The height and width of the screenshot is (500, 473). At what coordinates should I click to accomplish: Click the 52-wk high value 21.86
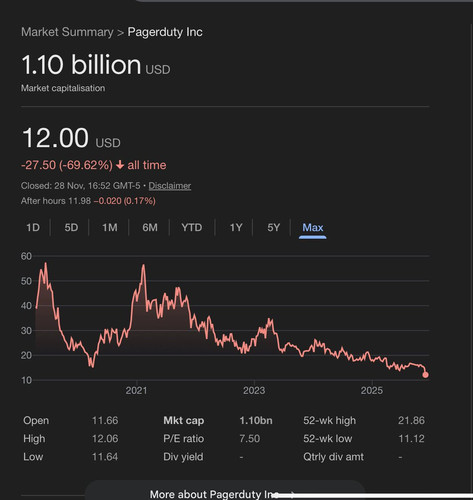(x=411, y=421)
